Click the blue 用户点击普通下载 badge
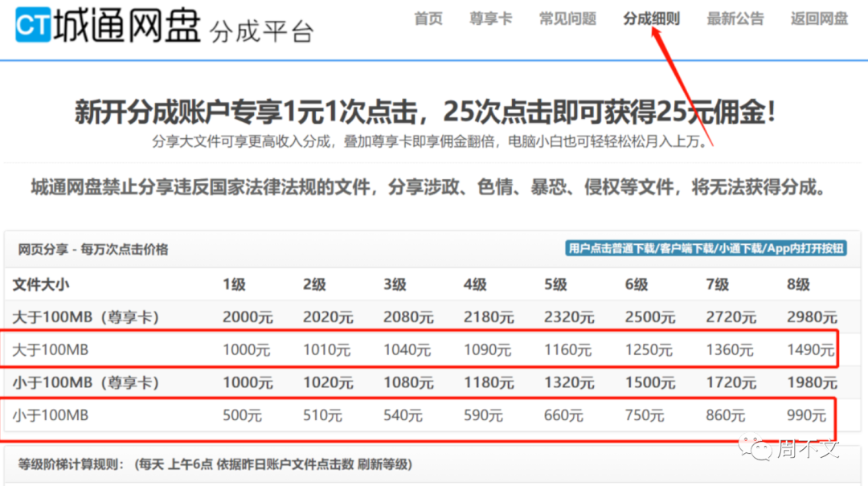Screen dimensions: 868x486 tap(706, 248)
